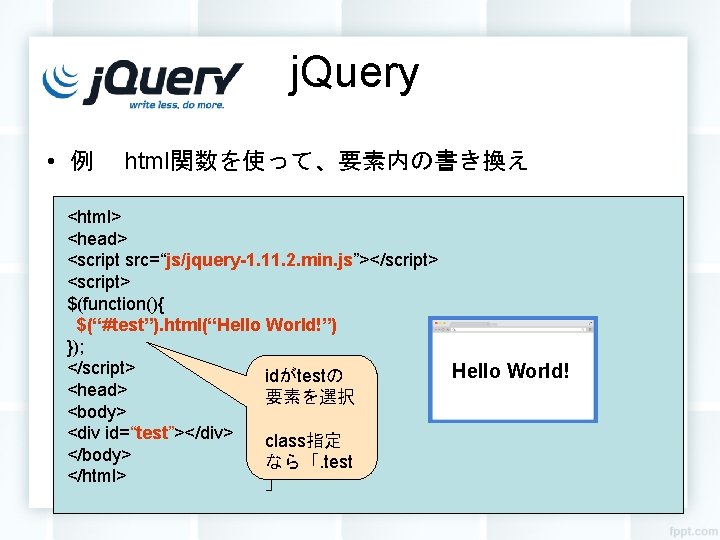Click the div line with id="test"
Screen dimensions: 720x540
150,433
